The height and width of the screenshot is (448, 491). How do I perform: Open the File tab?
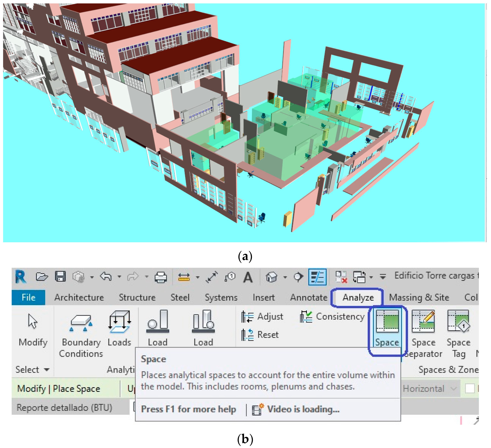coord(28,297)
